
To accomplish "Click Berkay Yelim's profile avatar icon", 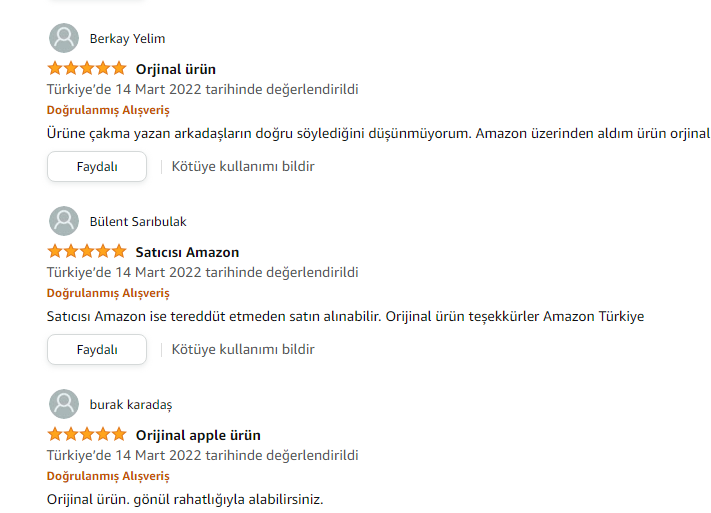I will click(64, 38).
